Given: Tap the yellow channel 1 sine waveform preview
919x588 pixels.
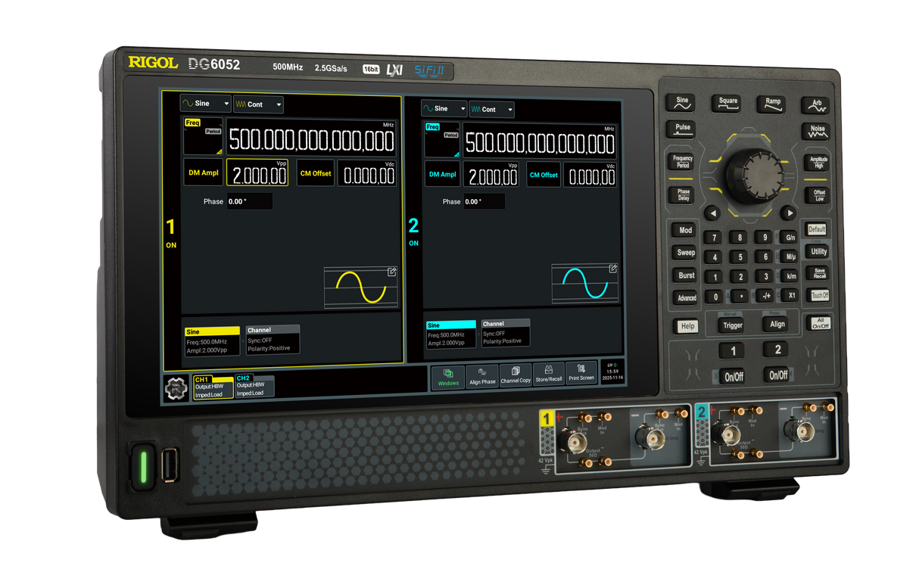Looking at the screenshot, I should tap(361, 288).
